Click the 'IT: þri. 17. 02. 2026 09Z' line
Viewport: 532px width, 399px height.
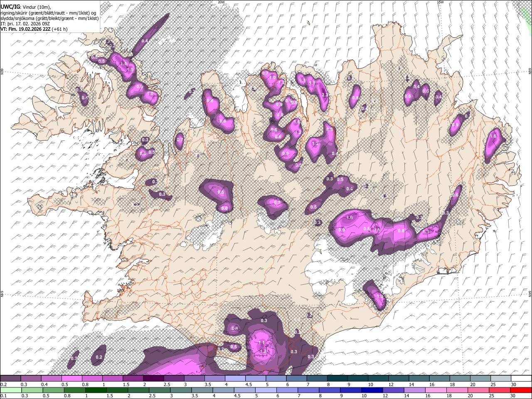(25, 24)
